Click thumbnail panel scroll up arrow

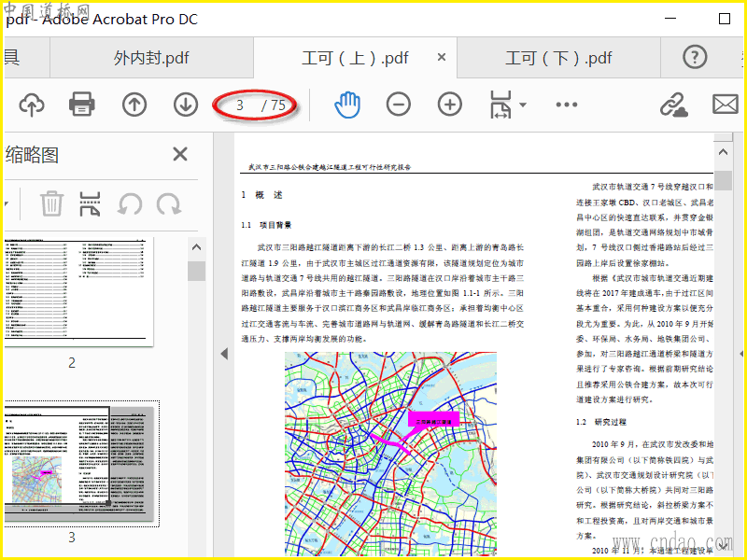click(x=197, y=247)
